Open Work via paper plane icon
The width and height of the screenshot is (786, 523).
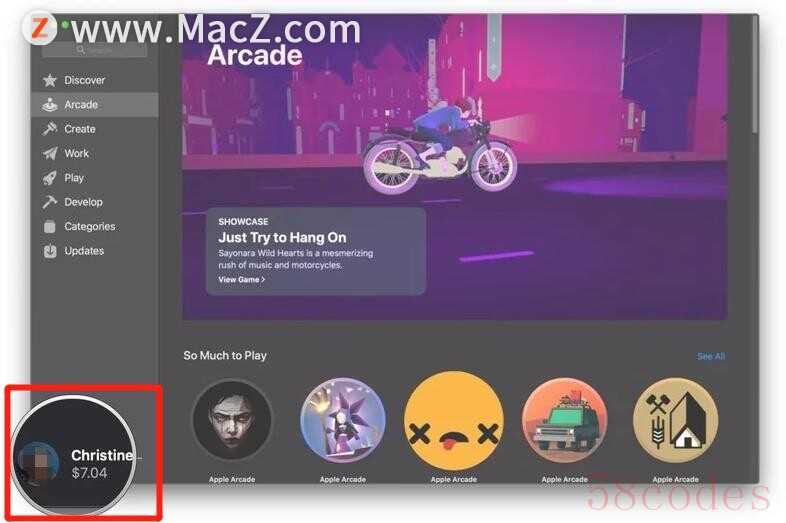tap(50, 153)
